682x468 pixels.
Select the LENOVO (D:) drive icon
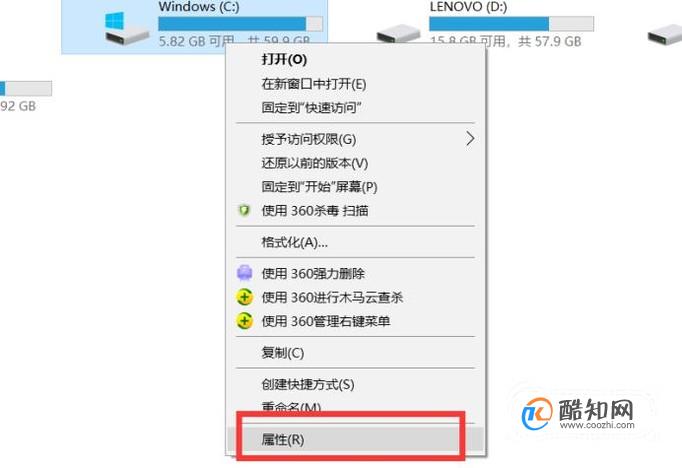[398, 34]
